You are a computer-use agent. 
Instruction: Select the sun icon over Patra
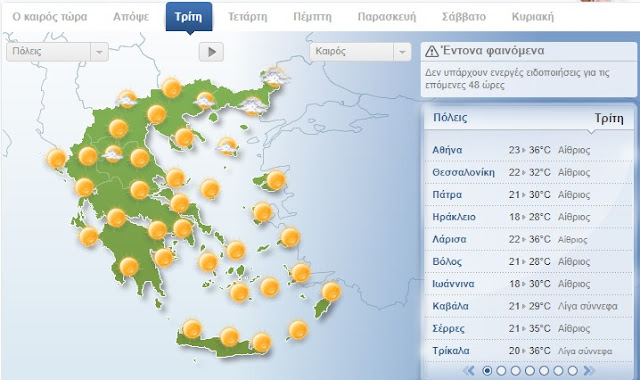pyautogui.click(x=116, y=218)
